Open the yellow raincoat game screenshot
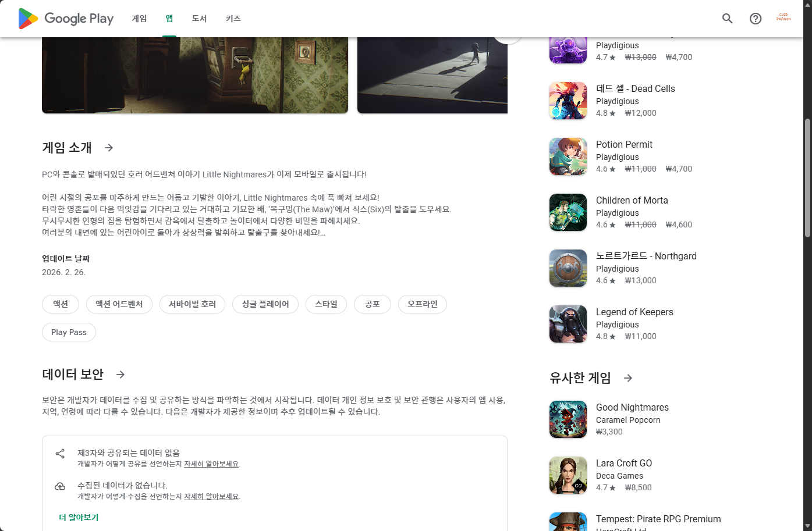Viewport: 812px width, 531px height. tap(195, 76)
